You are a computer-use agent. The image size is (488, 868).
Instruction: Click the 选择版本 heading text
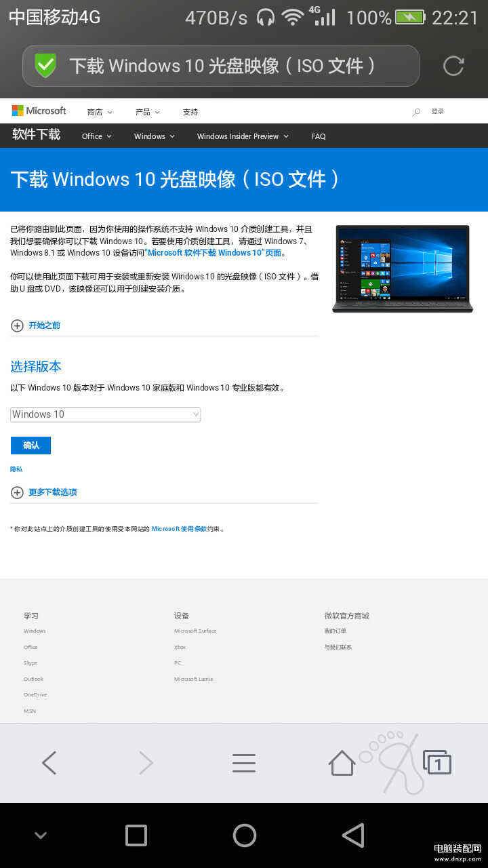pyautogui.click(x=36, y=367)
